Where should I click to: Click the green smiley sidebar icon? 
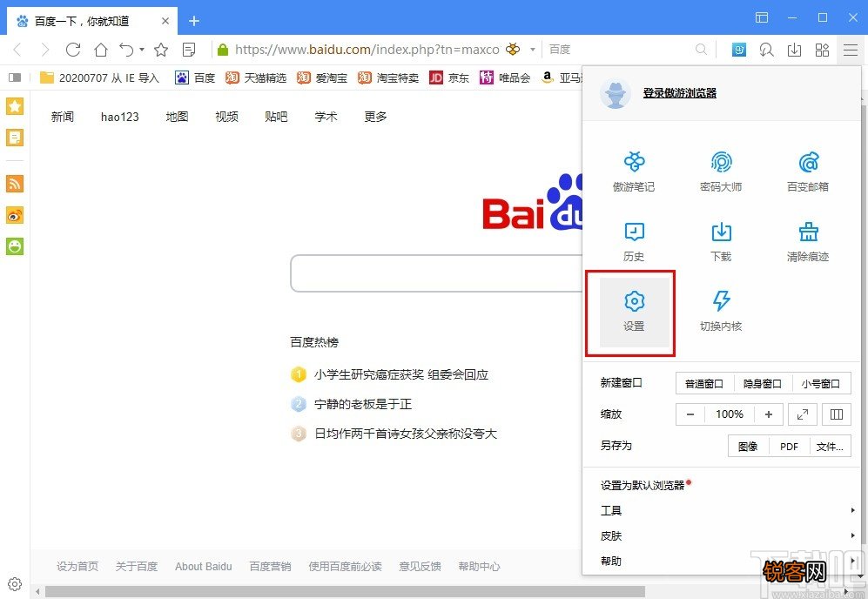[15, 246]
